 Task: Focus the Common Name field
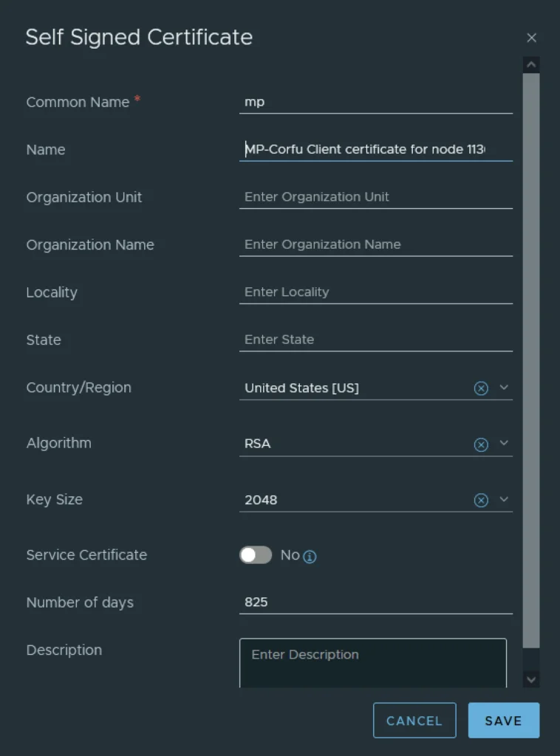click(376, 102)
